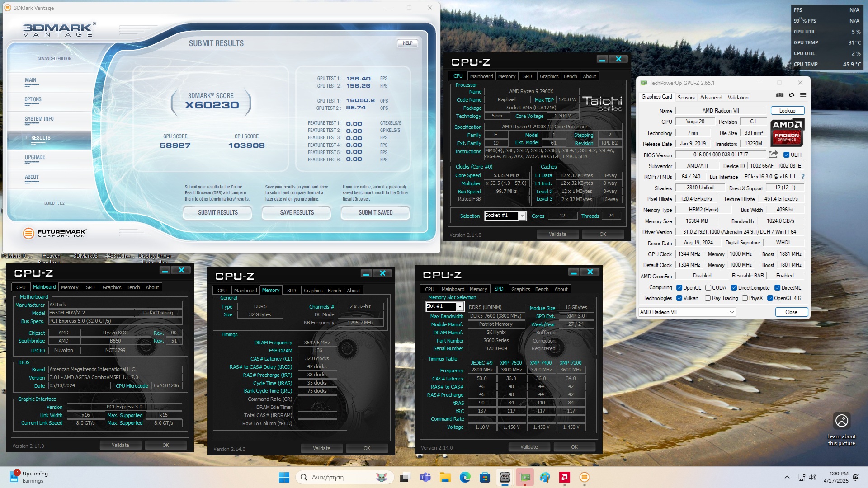This screenshot has width=868, height=488.
Task: Click the AMD Radeon Graphics logo in GPU-Z
Action: pos(787,132)
